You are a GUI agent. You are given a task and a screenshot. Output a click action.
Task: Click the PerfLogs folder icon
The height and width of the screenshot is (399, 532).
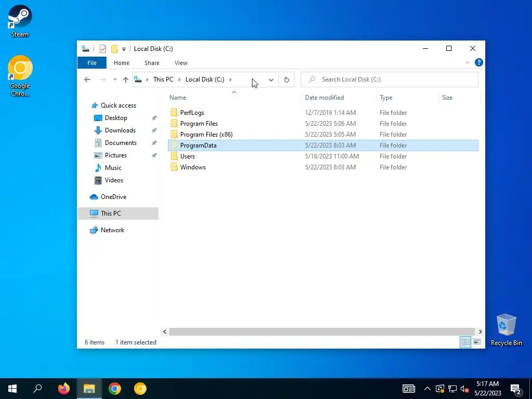click(x=174, y=113)
